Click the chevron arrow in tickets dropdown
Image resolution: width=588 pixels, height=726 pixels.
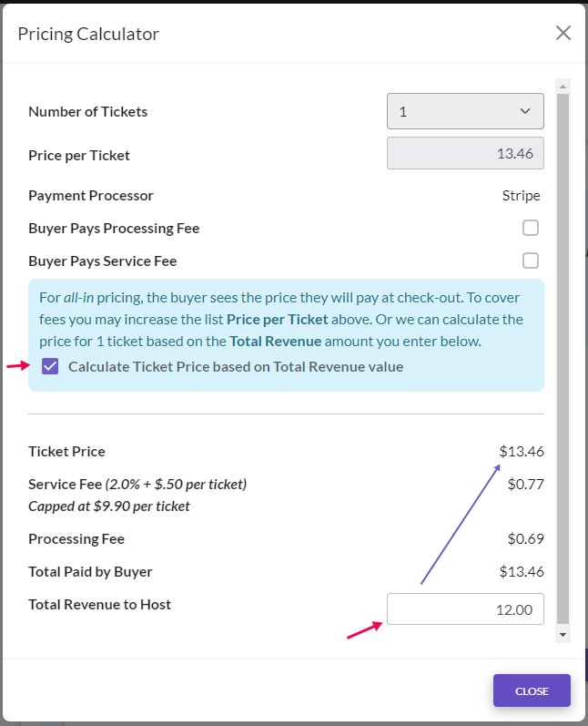(x=524, y=111)
